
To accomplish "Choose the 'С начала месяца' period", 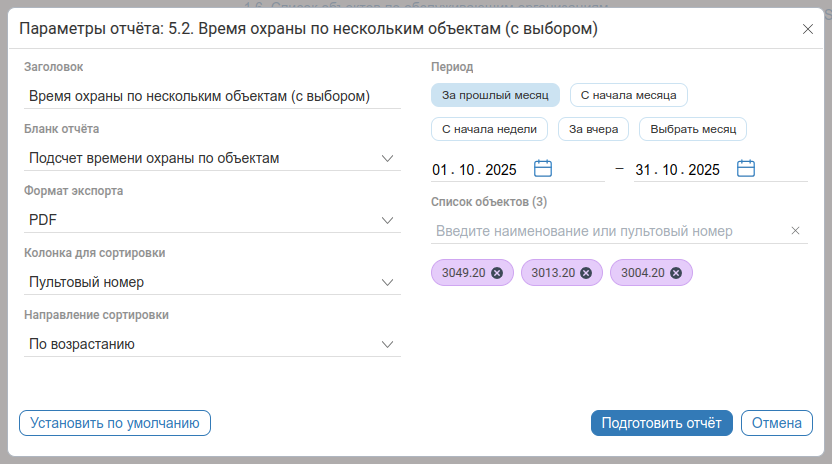I will [628, 95].
